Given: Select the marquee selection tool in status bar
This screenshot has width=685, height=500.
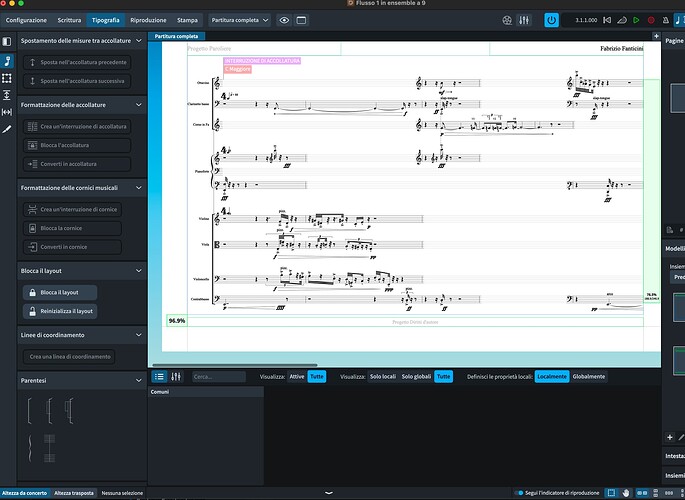Looking at the screenshot, I should click(611, 493).
